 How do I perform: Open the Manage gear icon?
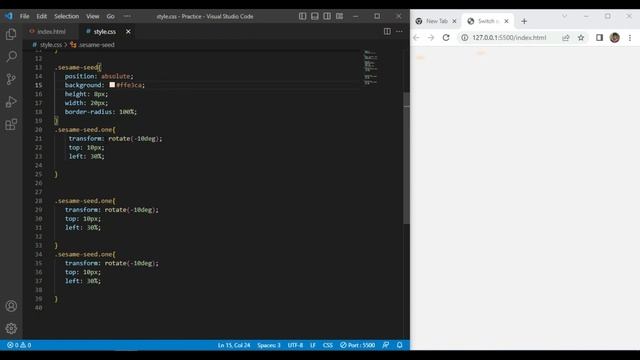point(11,328)
